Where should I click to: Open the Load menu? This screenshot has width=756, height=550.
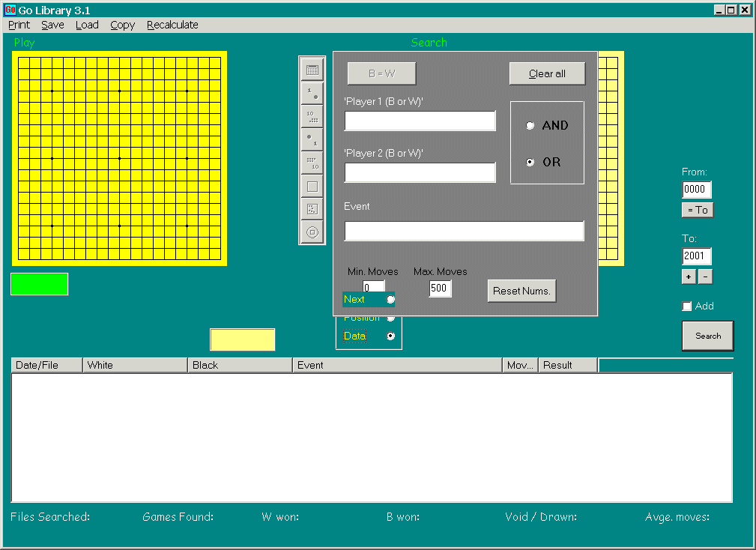coord(87,25)
